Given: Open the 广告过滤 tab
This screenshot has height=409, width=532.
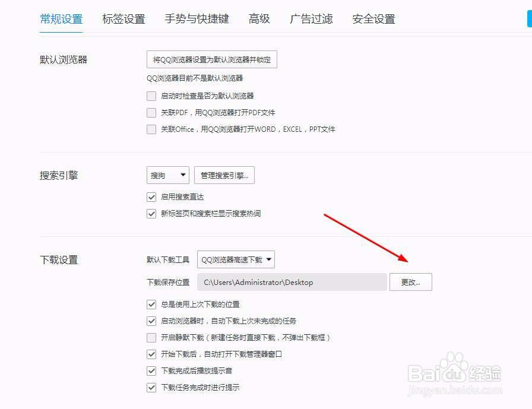Looking at the screenshot, I should (x=311, y=19).
